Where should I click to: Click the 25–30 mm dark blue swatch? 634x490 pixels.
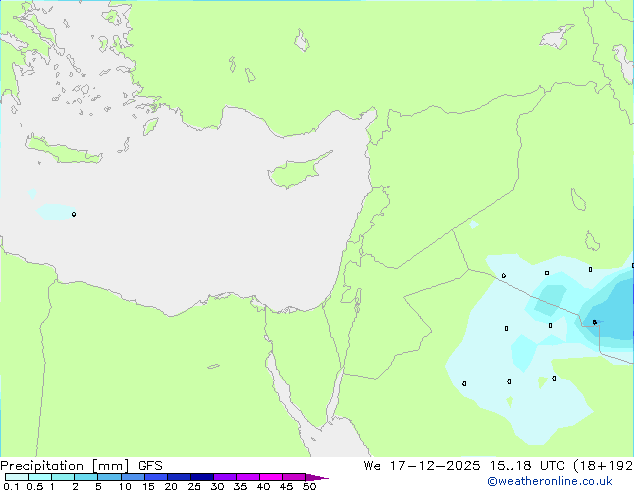(201, 477)
